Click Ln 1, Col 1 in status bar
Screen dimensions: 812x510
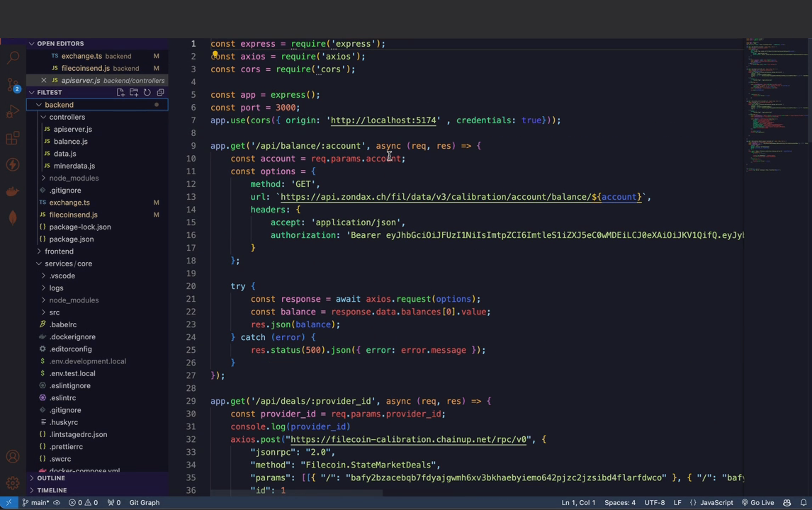(x=578, y=503)
